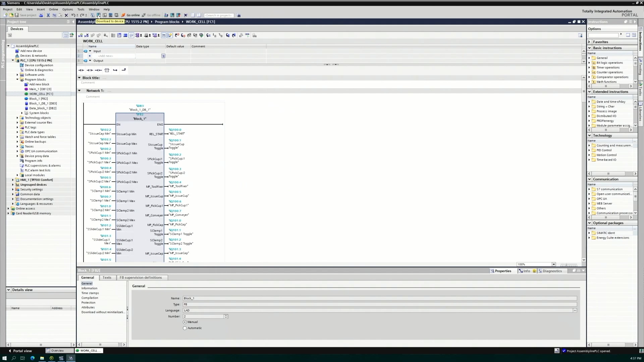
Task: Expand the HMI_1 [TP700 Comfort] tree node
Action: (x=13, y=180)
